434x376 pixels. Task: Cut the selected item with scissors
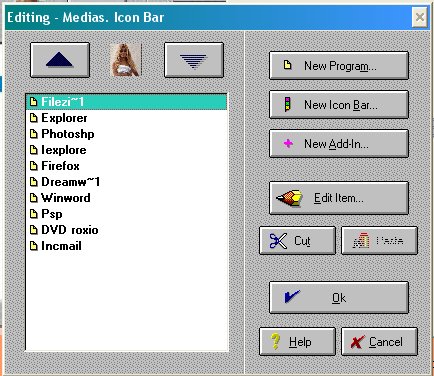click(297, 241)
